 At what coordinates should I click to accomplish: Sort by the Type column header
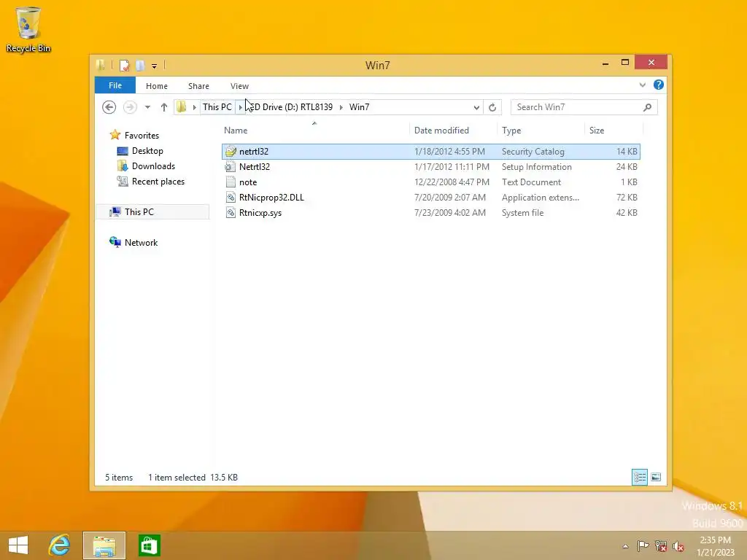pos(511,130)
